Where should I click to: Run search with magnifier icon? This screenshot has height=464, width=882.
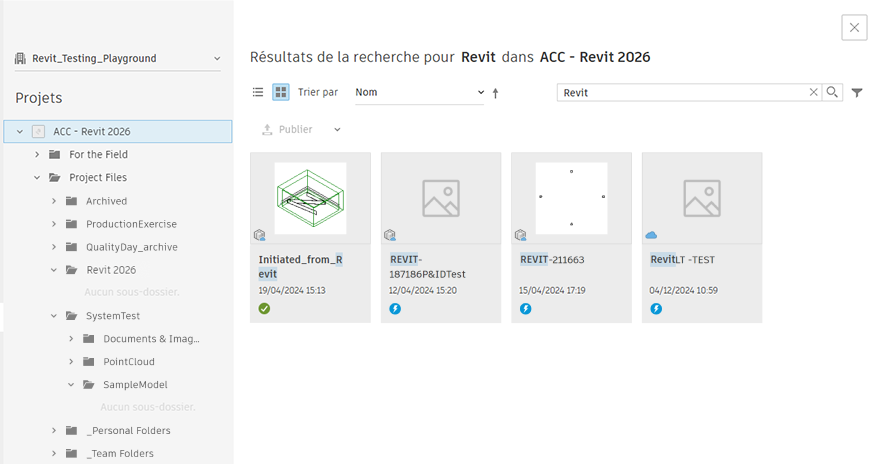[832, 92]
